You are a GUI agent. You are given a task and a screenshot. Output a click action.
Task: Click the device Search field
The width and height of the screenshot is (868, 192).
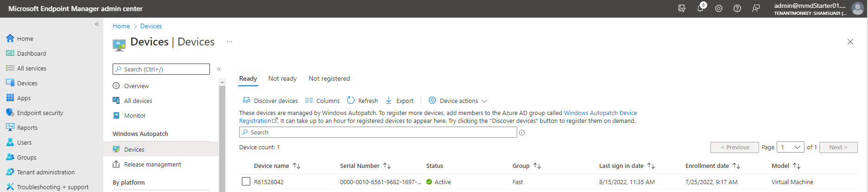(378, 132)
